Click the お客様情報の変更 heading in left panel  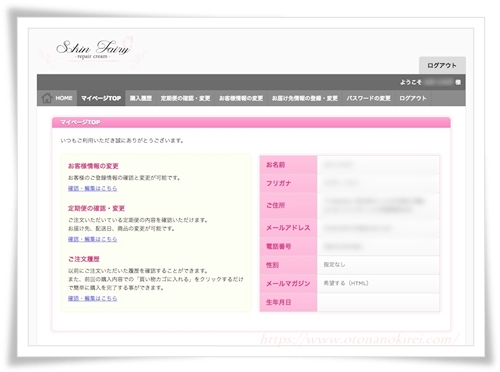point(93,166)
